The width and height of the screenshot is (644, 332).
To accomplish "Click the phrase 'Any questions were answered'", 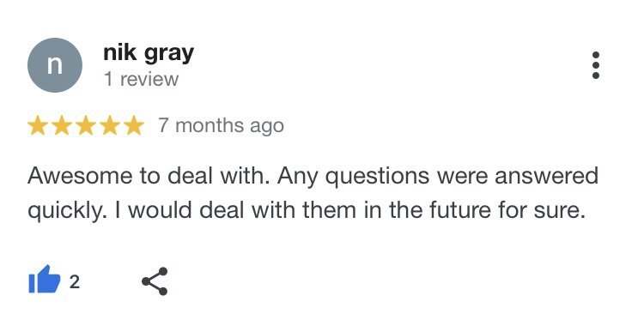I will pyautogui.click(x=437, y=177).
